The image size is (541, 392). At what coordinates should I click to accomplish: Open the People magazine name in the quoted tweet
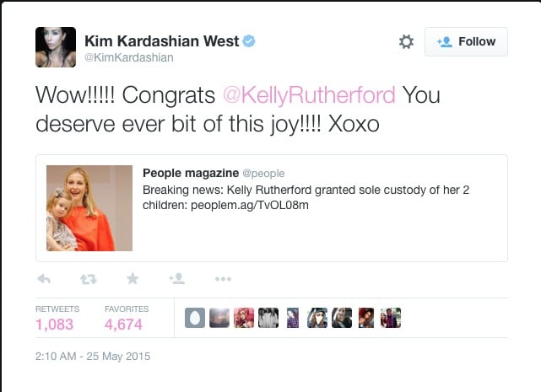(x=191, y=173)
